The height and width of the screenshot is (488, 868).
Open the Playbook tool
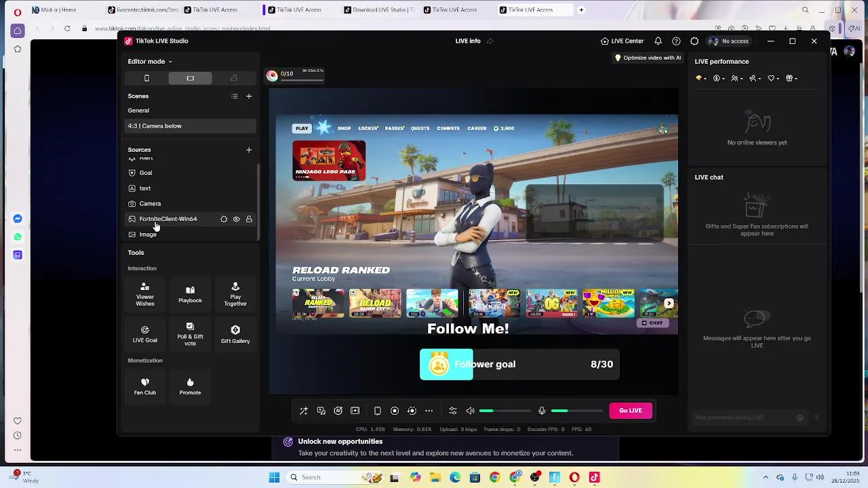click(x=190, y=294)
